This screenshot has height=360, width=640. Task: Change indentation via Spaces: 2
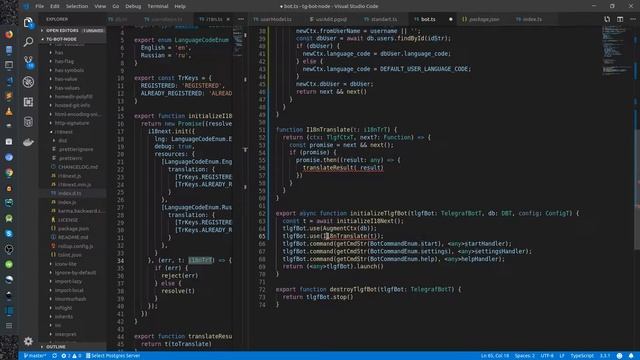[524, 356]
